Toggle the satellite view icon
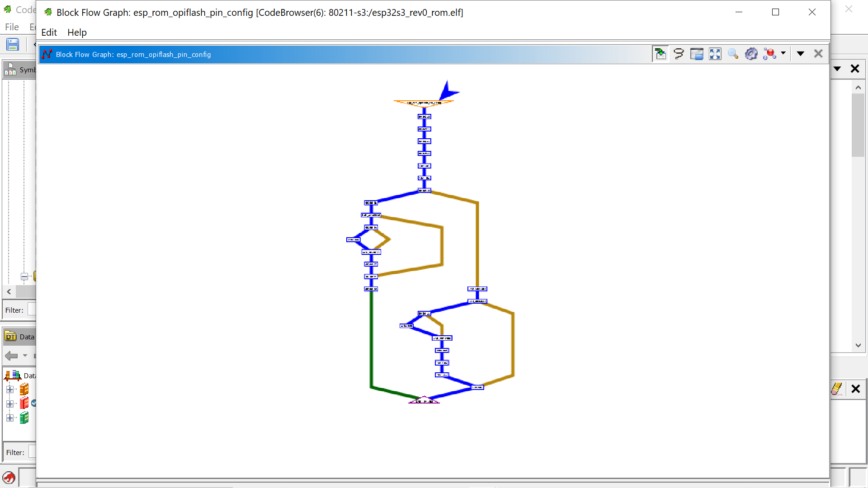Viewport: 868px width, 488px height. tap(697, 54)
